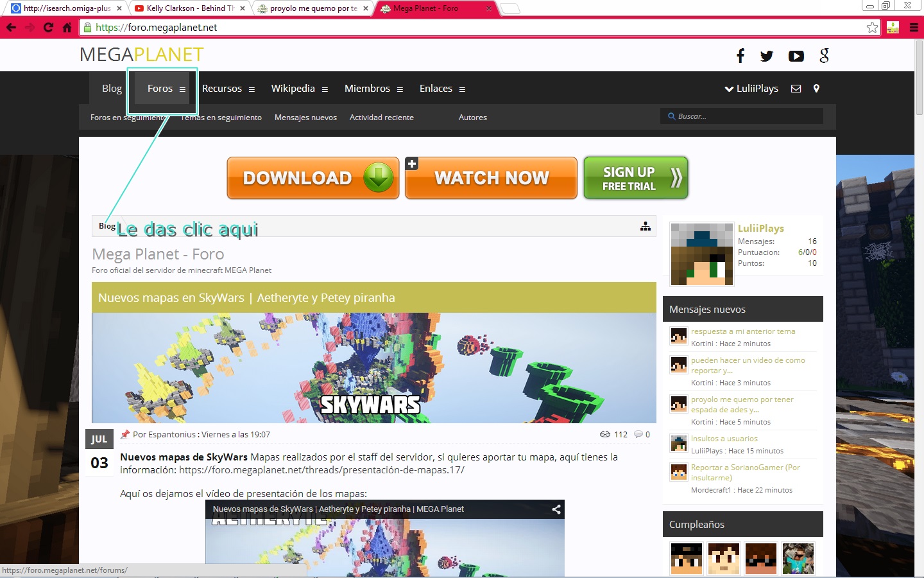The height and width of the screenshot is (578, 924).
Task: Open the Twitter icon in the header
Action: (x=767, y=56)
